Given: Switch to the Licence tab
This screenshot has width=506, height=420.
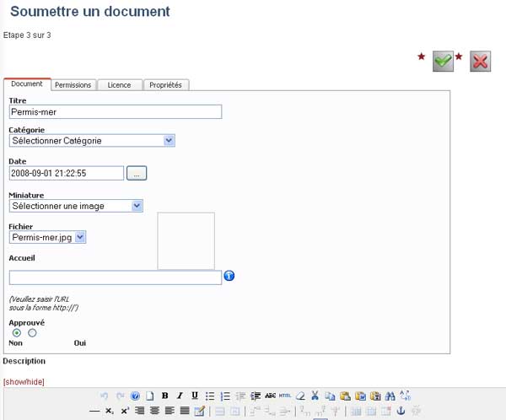Looking at the screenshot, I should click(x=119, y=85).
